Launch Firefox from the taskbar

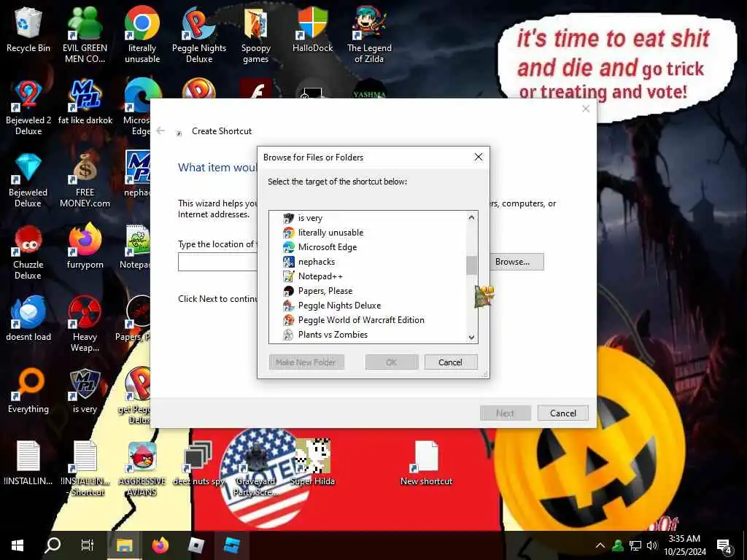tap(160, 545)
